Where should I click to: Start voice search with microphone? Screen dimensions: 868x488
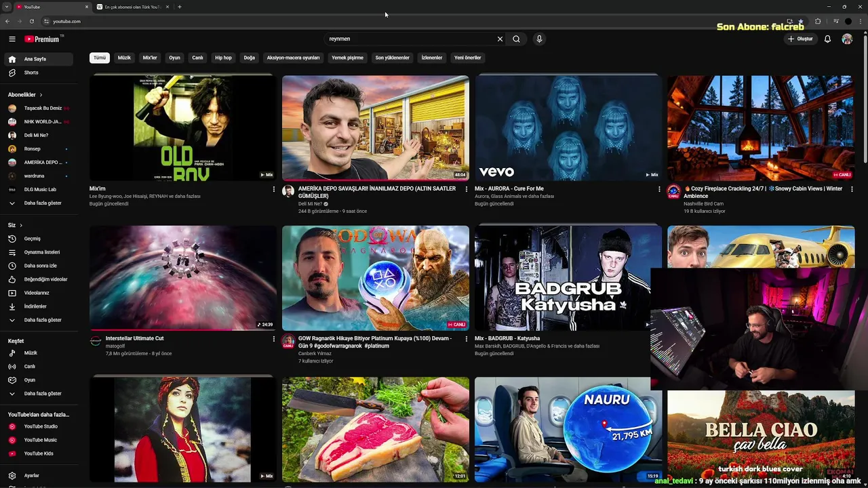(539, 39)
